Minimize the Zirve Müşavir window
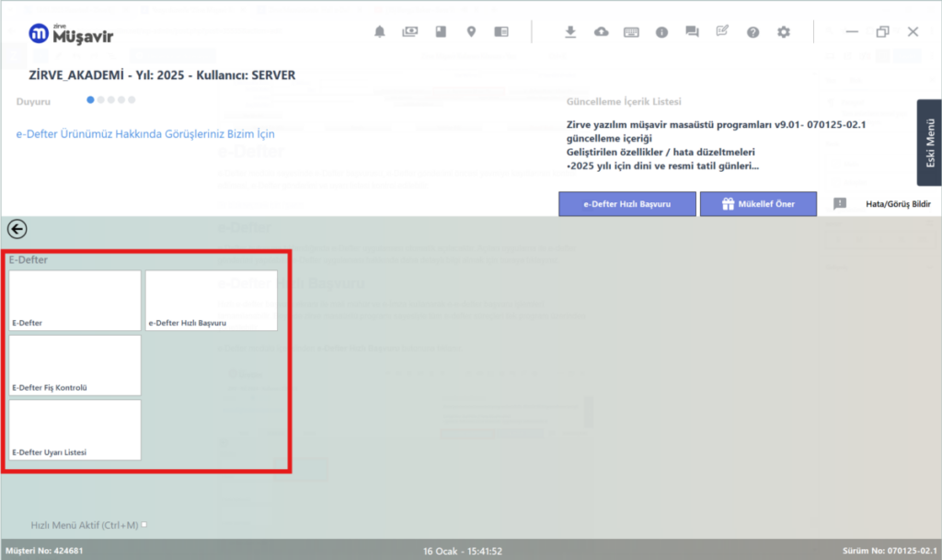This screenshot has height=560, width=942. pos(852,32)
